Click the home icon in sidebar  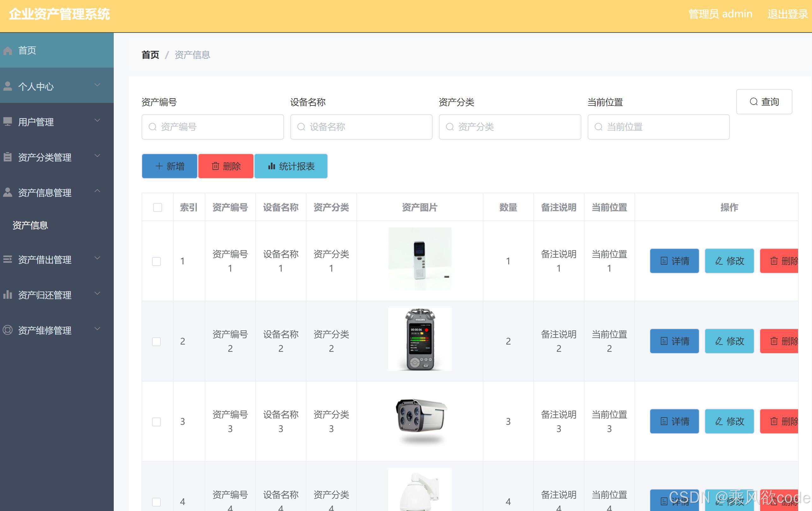(8, 51)
